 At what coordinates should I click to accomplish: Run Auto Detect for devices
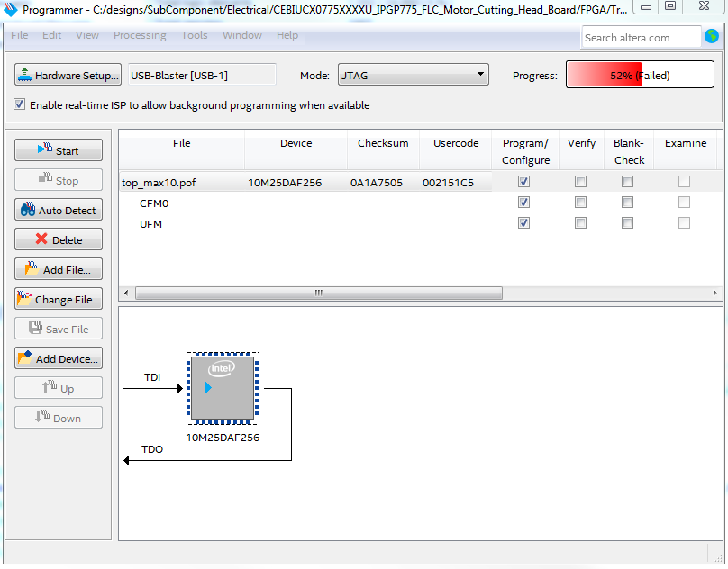tap(59, 210)
